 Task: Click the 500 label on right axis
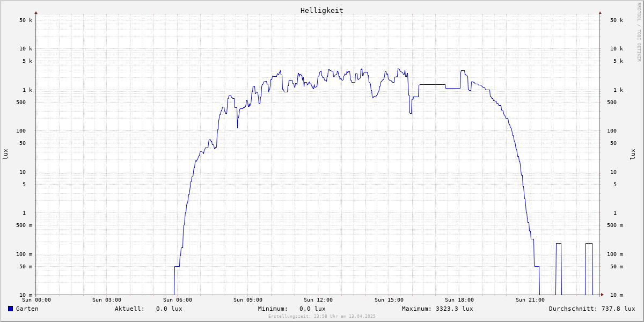click(612, 103)
